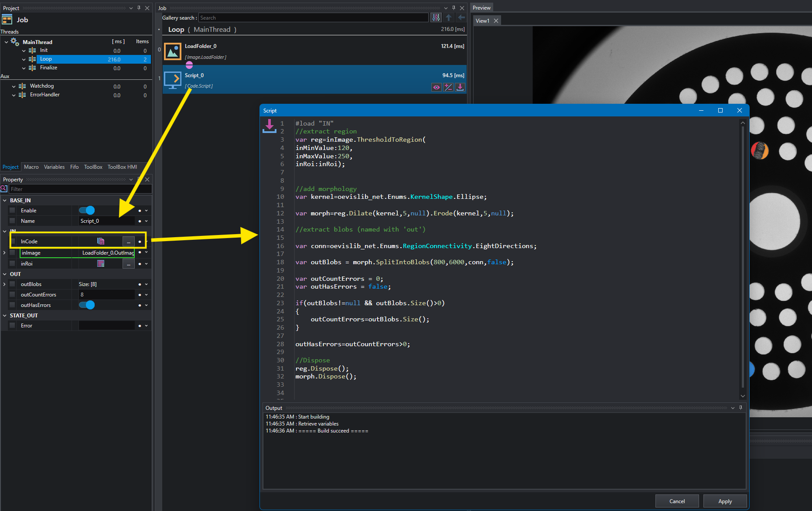
Task: Click the InCode script file icon
Action: [x=101, y=241]
